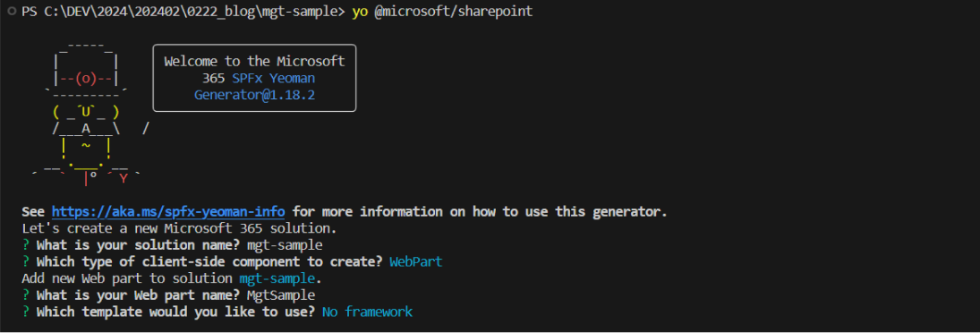Click the mgt-sample solution name answer

coord(285,245)
